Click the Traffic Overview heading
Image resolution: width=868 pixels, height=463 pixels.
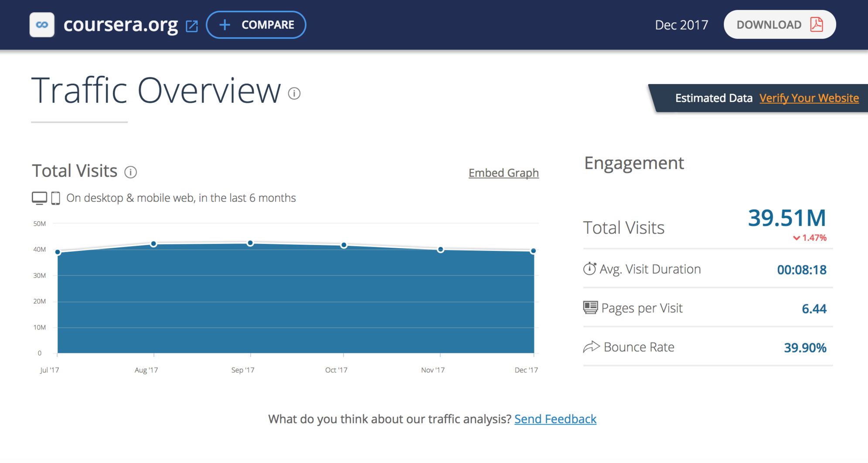156,91
